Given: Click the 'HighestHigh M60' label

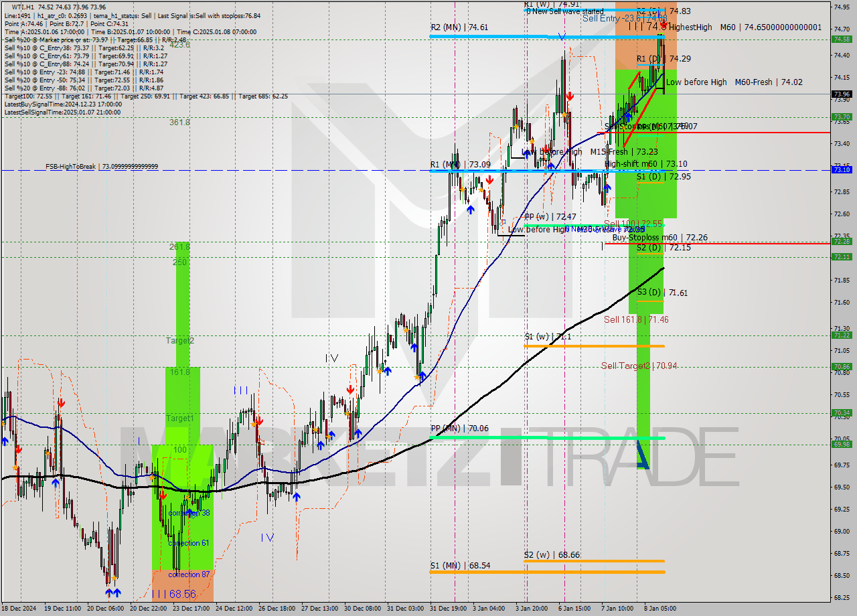Looking at the screenshot, I should 745,27.
